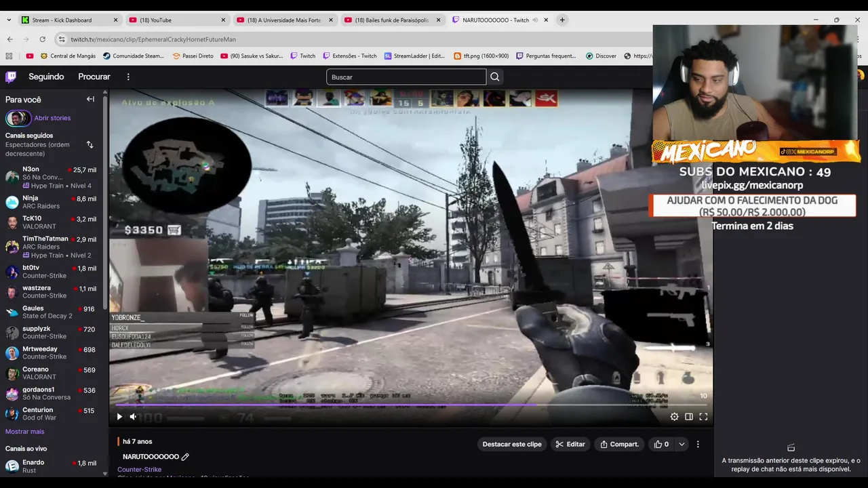Open clip more options three dots

698,444
